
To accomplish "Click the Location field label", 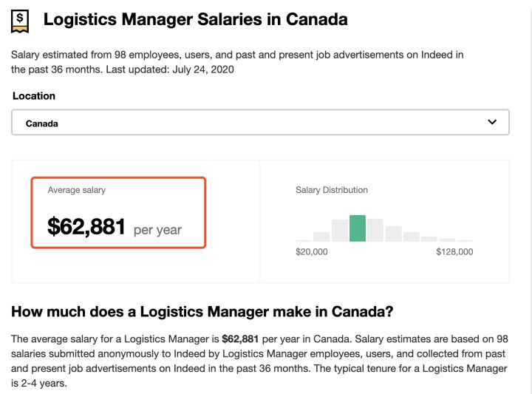I will click(34, 96).
